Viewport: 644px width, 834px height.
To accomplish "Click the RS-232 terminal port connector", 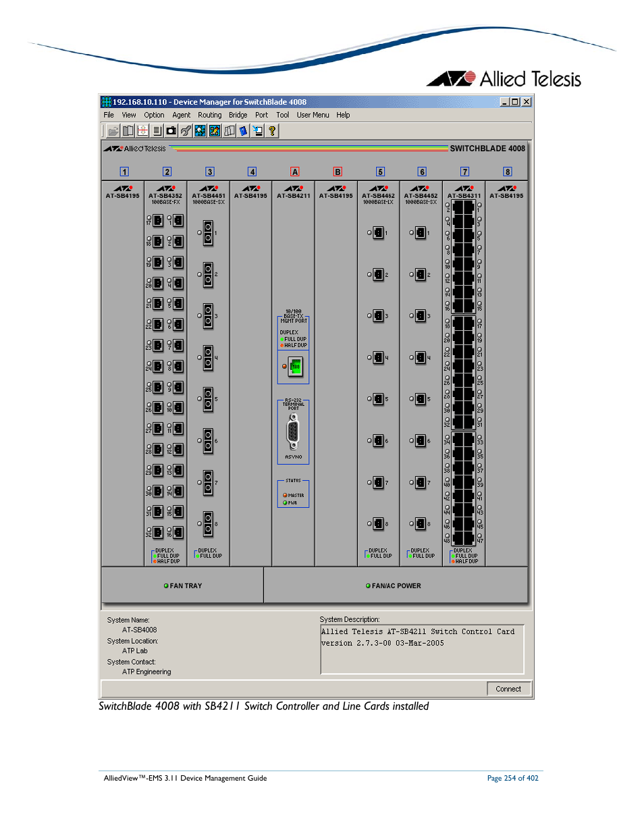I will pyautogui.click(x=293, y=432).
